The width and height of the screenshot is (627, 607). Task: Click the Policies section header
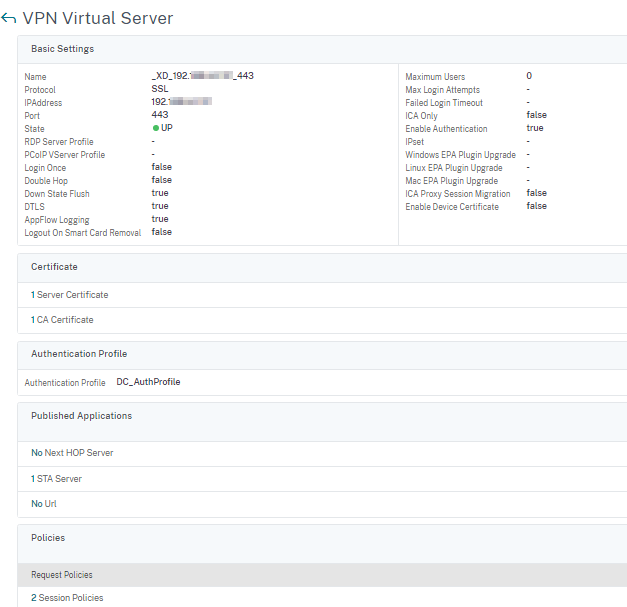[48, 538]
